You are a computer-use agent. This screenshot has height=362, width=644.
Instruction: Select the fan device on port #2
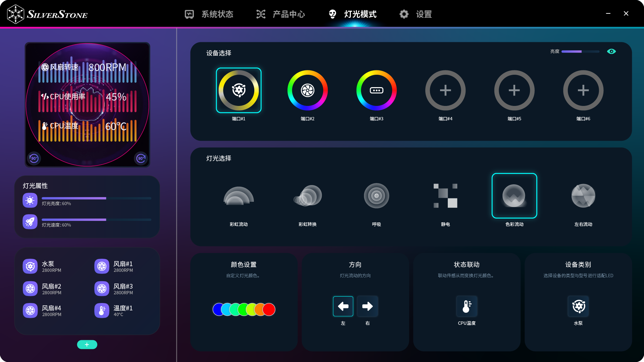click(x=307, y=90)
